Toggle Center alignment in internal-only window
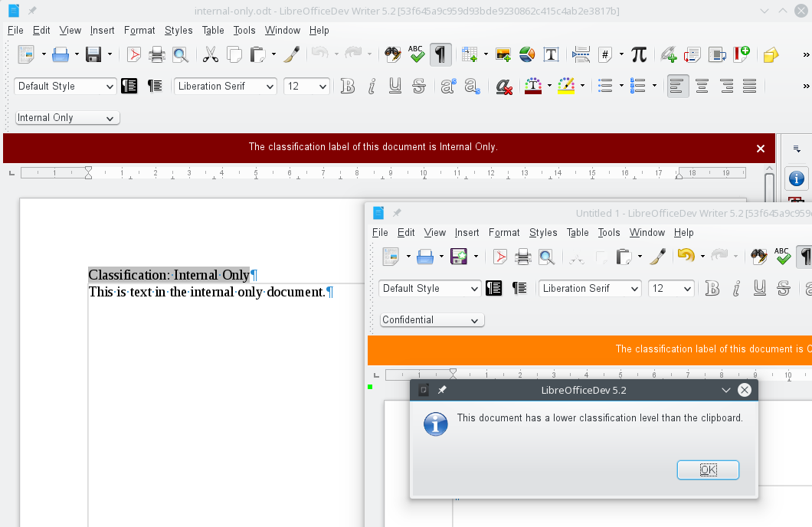This screenshot has width=812, height=527. point(702,86)
